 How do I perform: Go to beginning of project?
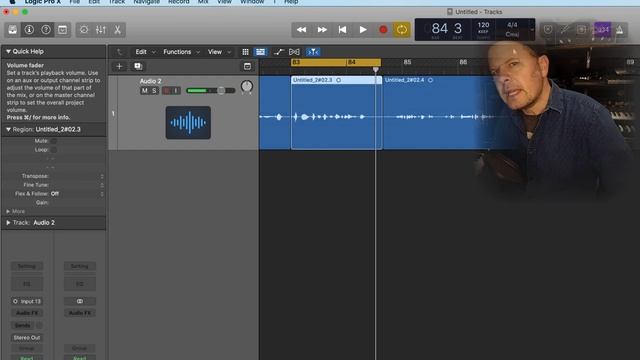(x=342, y=30)
